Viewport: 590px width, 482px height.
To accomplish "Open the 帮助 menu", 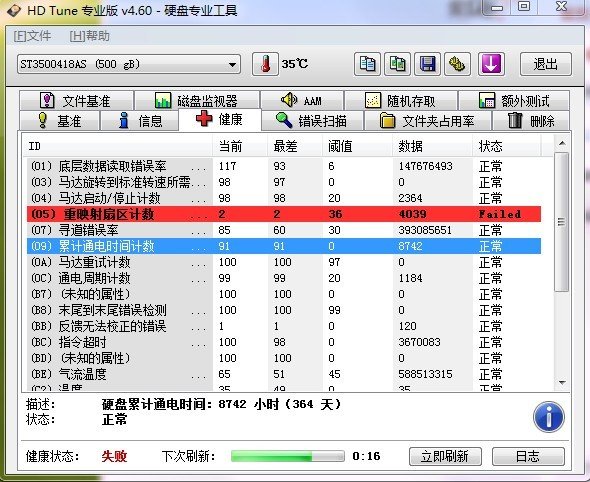I will (x=90, y=36).
